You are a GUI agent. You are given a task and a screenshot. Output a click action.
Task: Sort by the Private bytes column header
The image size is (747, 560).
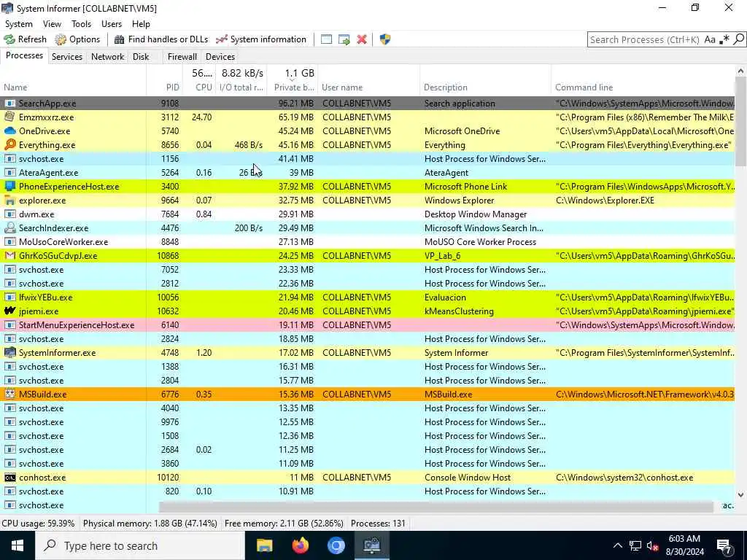[x=293, y=87]
